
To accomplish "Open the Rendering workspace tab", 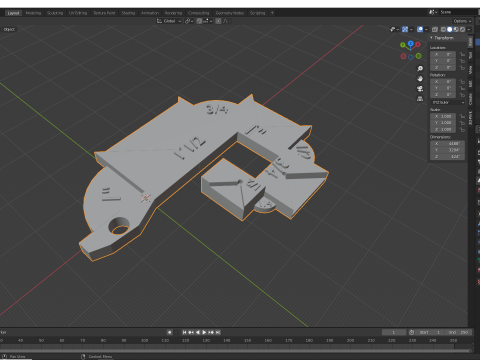I will coord(173,13).
